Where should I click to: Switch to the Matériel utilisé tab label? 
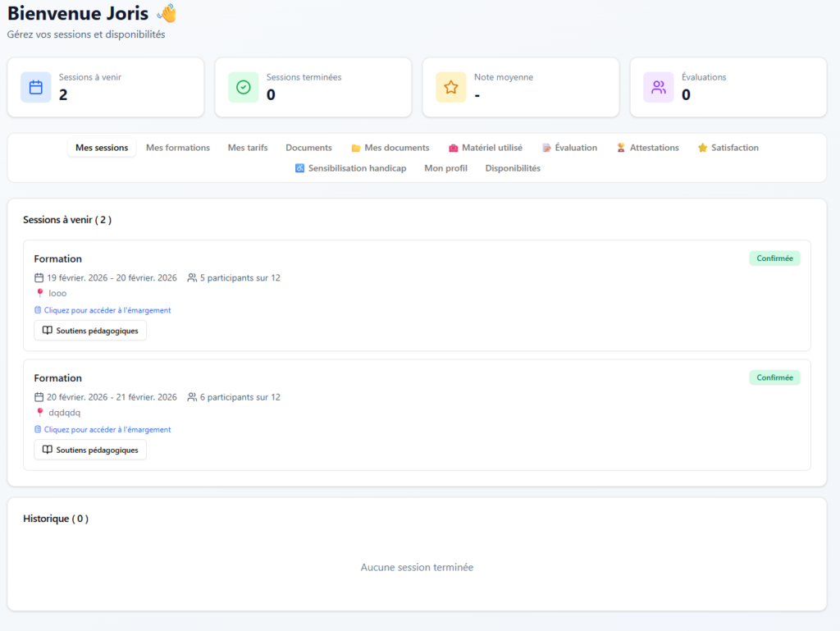492,148
